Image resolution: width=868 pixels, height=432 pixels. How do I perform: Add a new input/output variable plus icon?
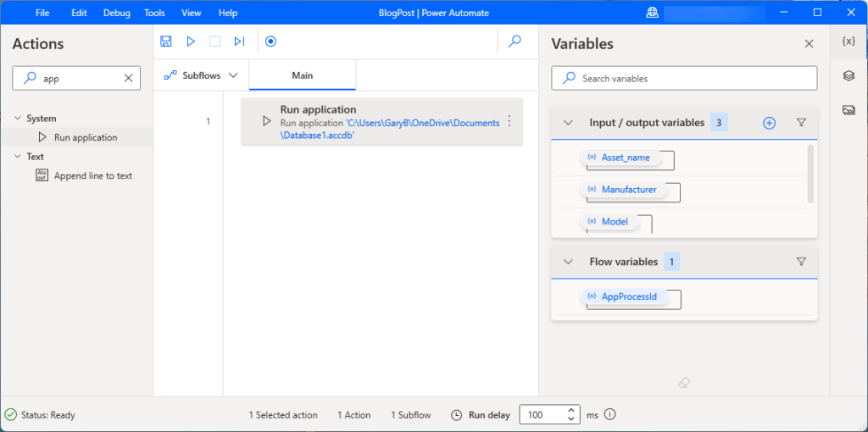tap(769, 123)
